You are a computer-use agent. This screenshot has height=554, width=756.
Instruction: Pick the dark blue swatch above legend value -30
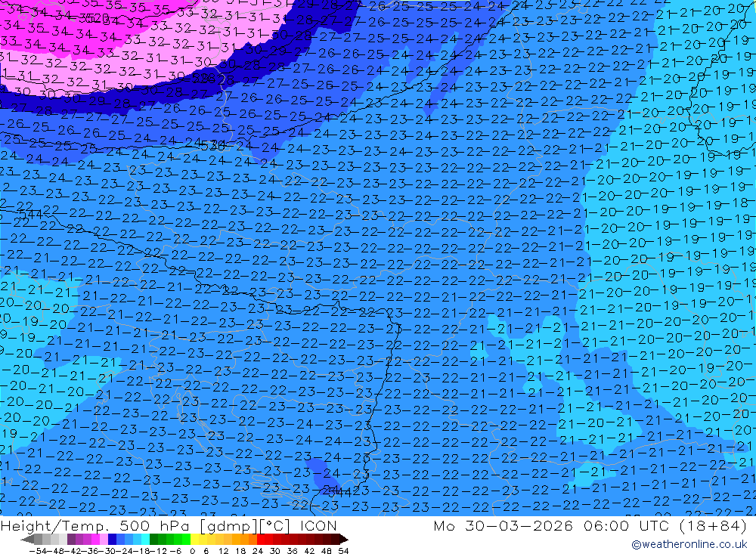pyautogui.click(x=112, y=540)
